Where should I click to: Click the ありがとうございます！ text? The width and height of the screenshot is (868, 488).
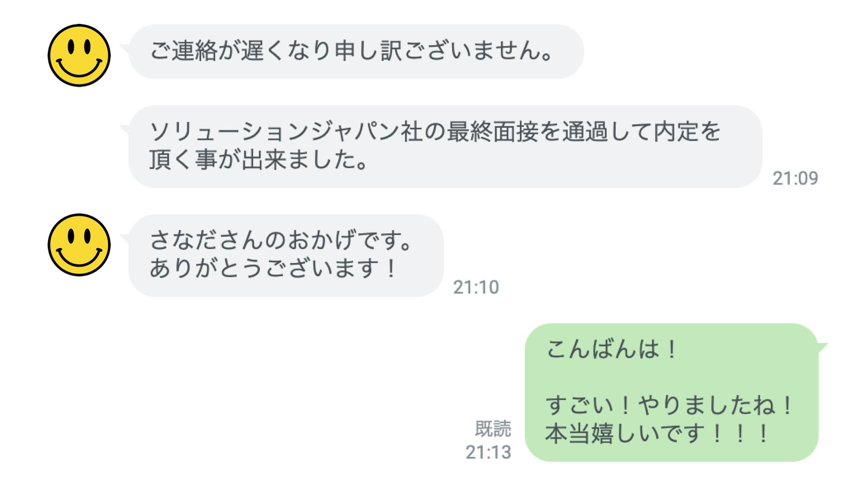273,268
